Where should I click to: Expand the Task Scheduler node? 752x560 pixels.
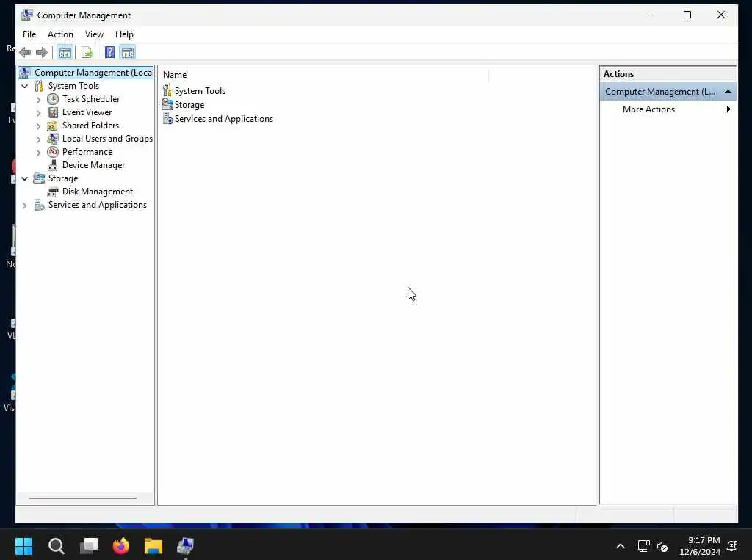point(38,100)
